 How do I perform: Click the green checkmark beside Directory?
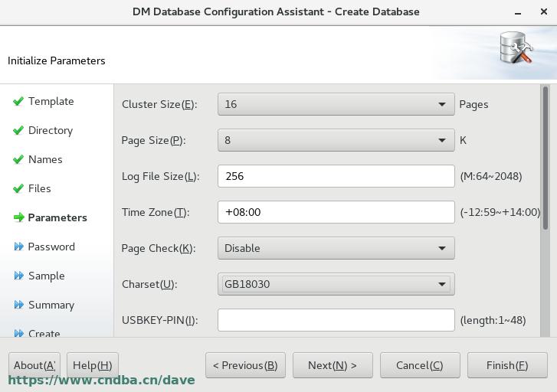coord(18,130)
